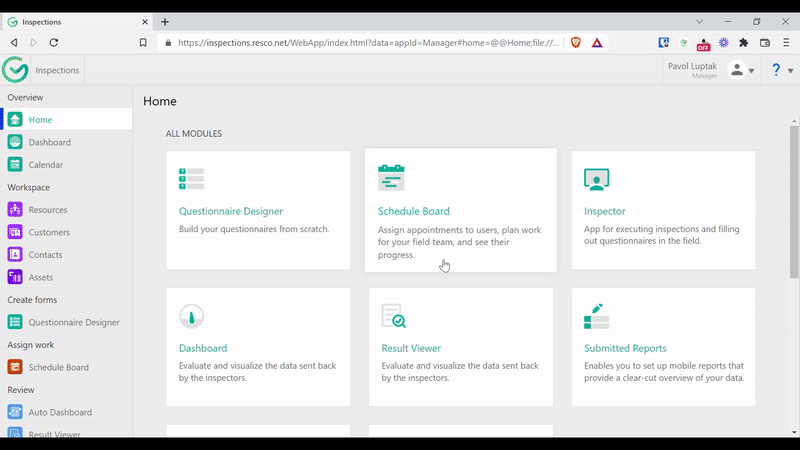Select Calendar in the sidebar menu
Image resolution: width=800 pixels, height=450 pixels.
pos(45,165)
